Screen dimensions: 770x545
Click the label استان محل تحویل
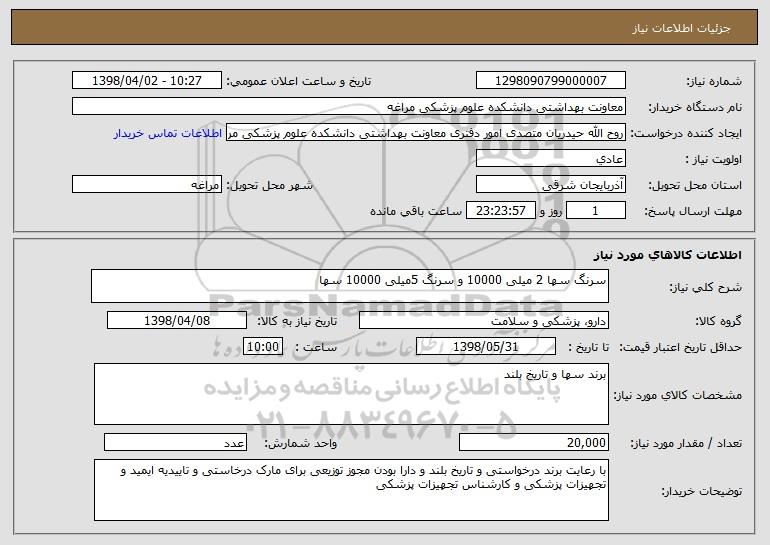695,185
